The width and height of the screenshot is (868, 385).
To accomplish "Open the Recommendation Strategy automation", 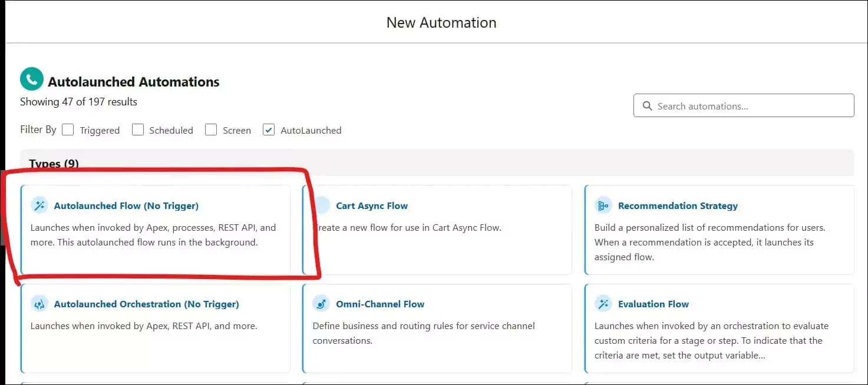I will (678, 205).
